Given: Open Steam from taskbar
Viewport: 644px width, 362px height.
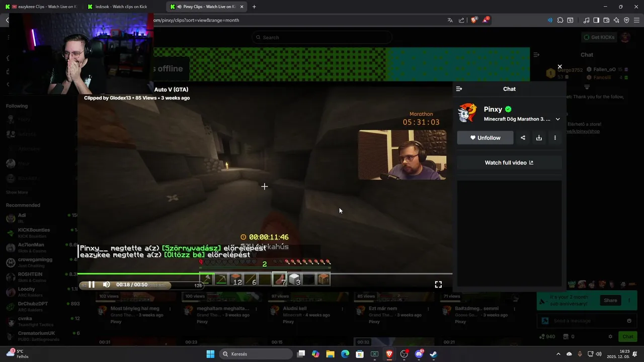Looking at the screenshot, I should click(x=433, y=354).
